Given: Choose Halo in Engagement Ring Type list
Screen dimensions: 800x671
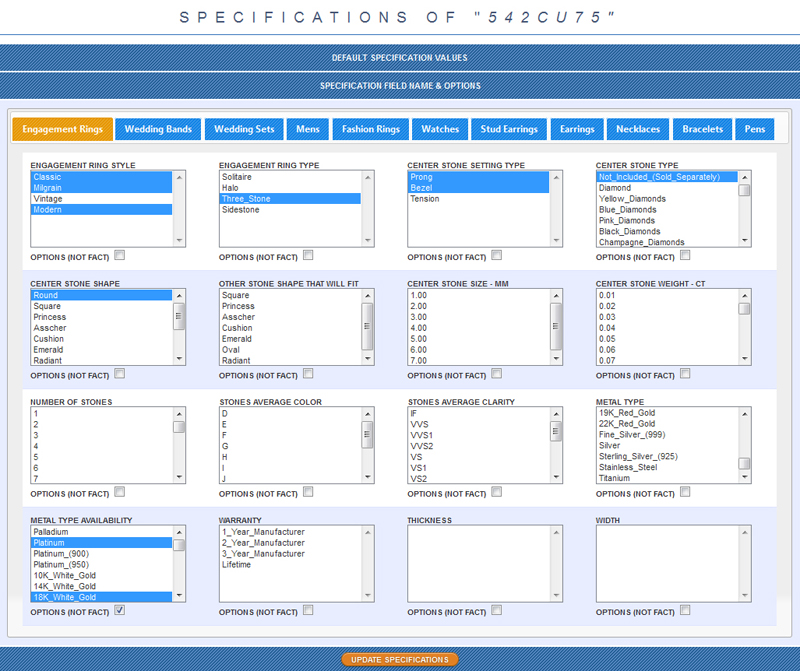Looking at the screenshot, I should 231,188.
